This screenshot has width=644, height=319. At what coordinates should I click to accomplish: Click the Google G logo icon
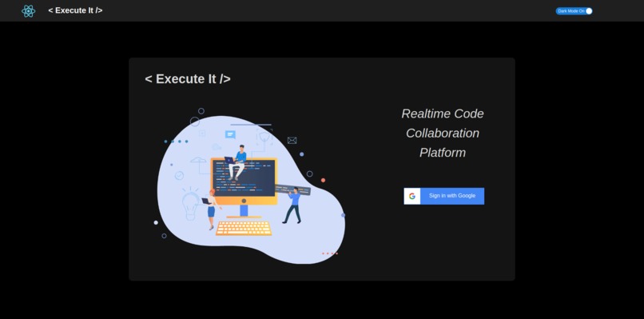412,196
